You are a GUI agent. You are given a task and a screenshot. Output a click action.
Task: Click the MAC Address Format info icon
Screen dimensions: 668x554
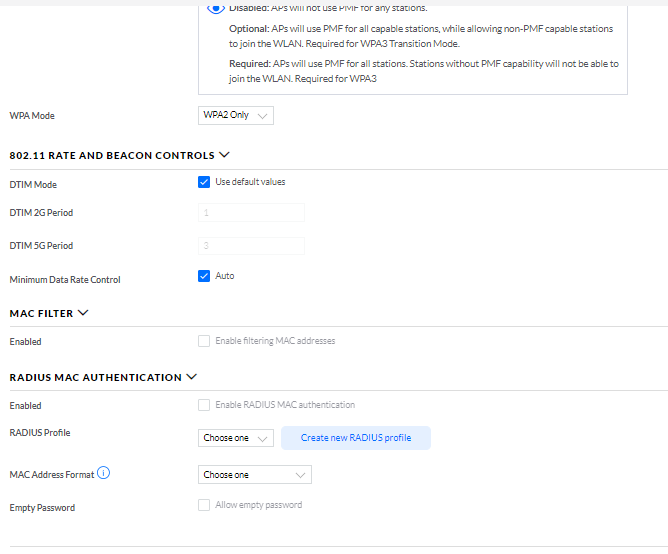pyautogui.click(x=104, y=473)
